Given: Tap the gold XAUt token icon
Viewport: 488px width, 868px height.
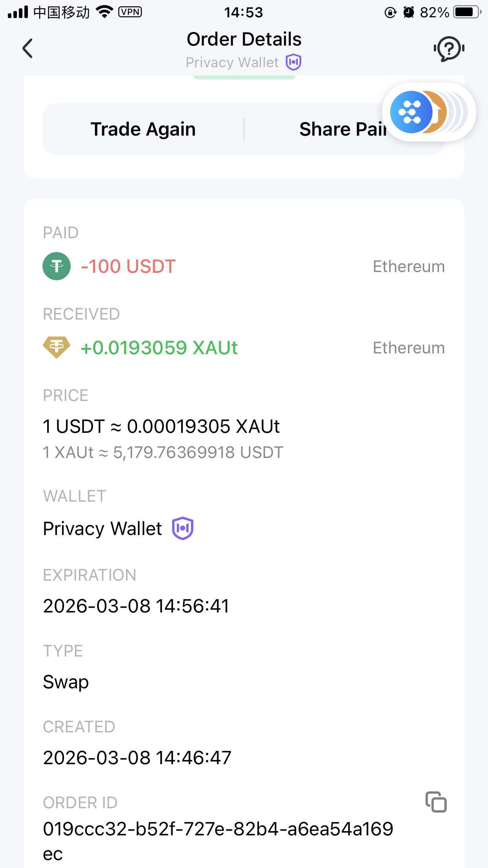Looking at the screenshot, I should click(57, 348).
